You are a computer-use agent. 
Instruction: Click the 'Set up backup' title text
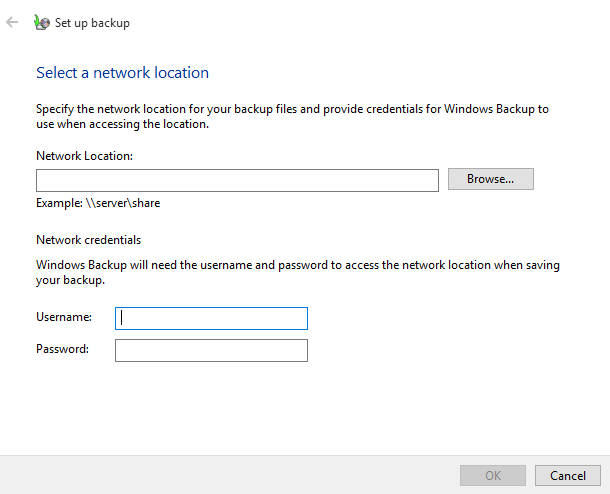pyautogui.click(x=92, y=23)
